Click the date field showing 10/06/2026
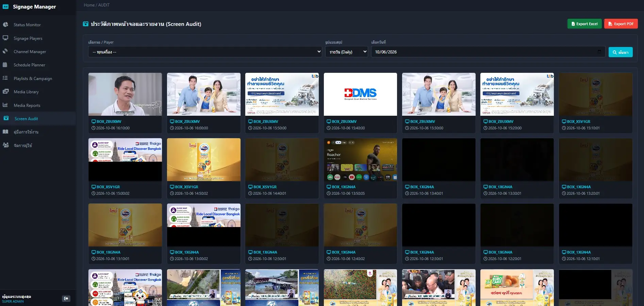The height and width of the screenshot is (306, 644). click(488, 52)
